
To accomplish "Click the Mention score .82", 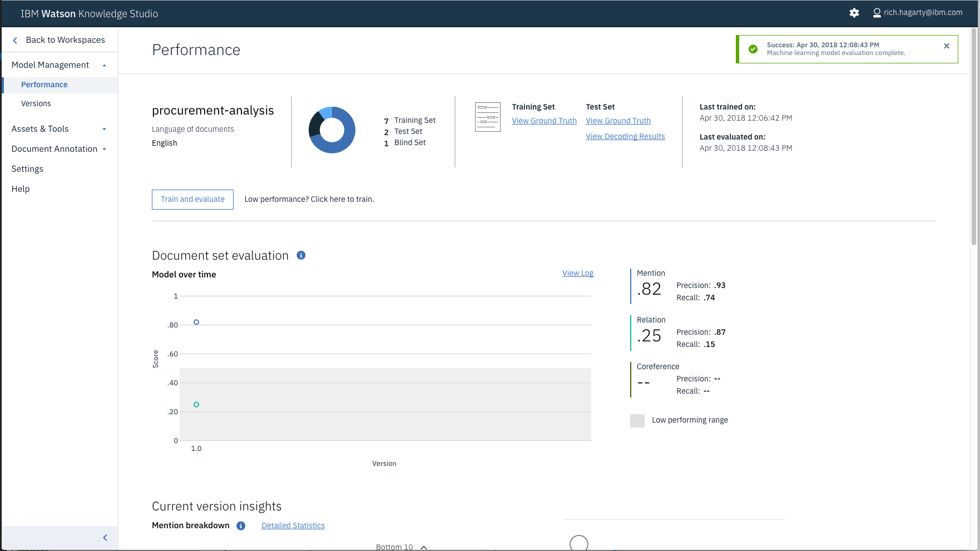I will tap(649, 289).
